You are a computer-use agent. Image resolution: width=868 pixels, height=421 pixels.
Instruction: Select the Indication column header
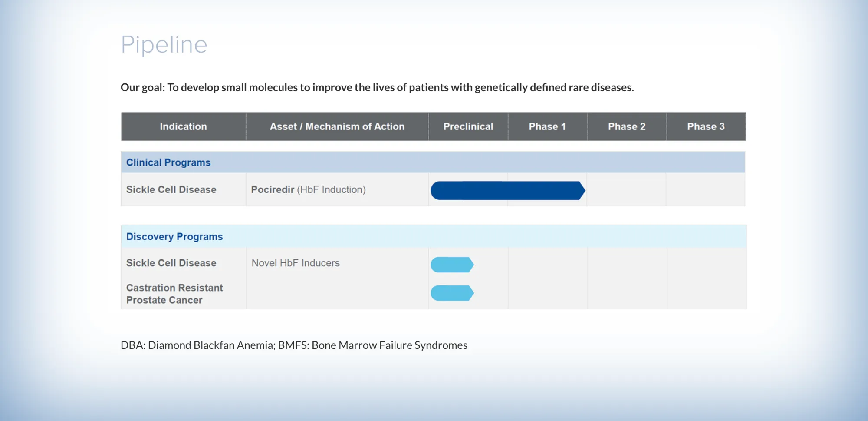point(184,126)
